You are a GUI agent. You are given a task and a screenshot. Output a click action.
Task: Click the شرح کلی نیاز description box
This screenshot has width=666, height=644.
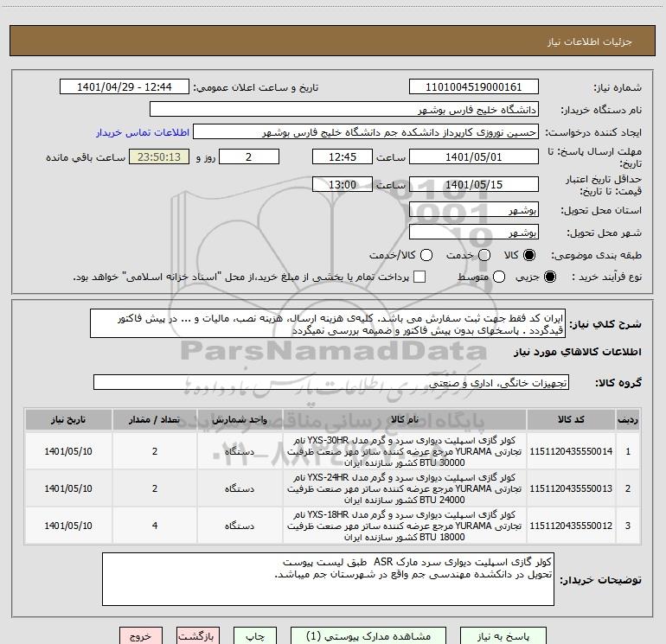click(328, 324)
